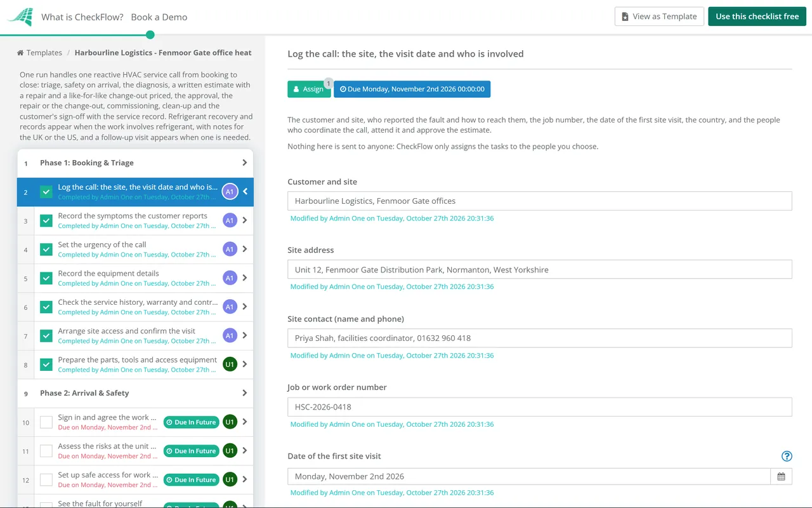
Task: Open 'Prepare the parts, tools' chevron
Action: click(245, 364)
